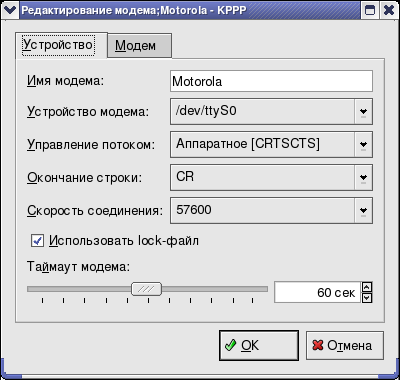
Task: Increase modem timeout with up spinner arrow
Action: (367, 287)
